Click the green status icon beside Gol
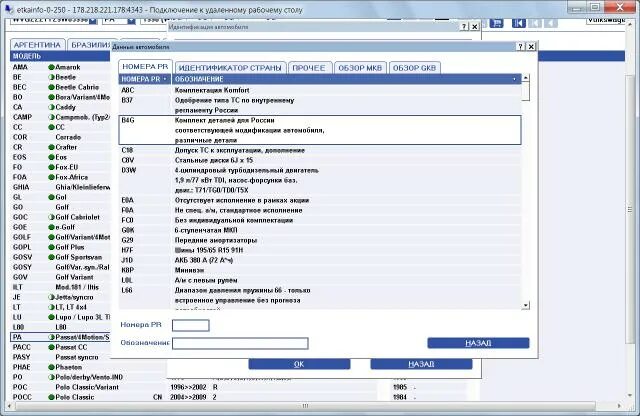640x416 pixels. (51, 197)
